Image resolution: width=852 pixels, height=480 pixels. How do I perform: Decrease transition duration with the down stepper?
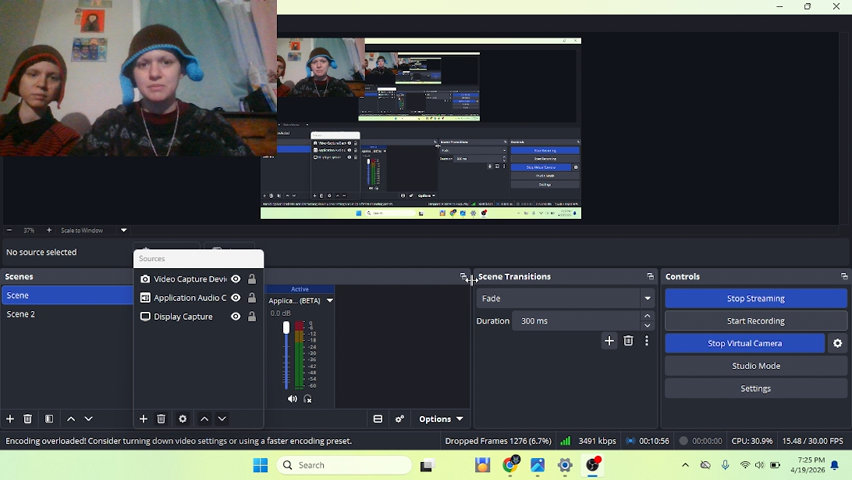(647, 326)
